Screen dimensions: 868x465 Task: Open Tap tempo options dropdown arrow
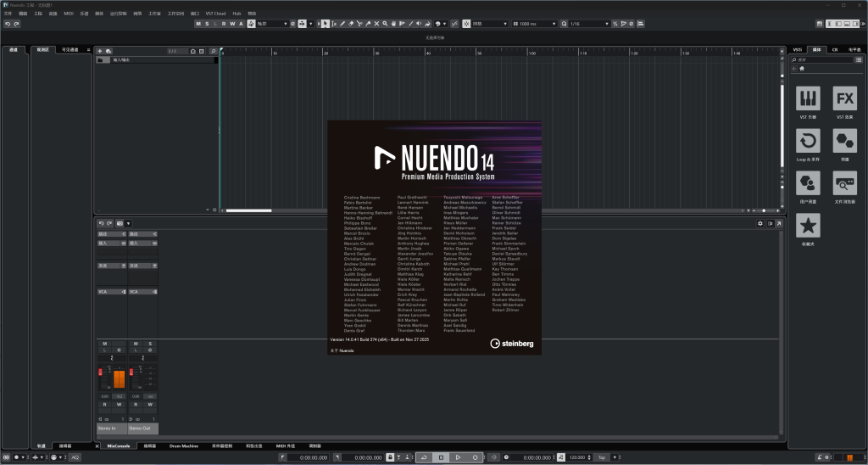(614, 457)
